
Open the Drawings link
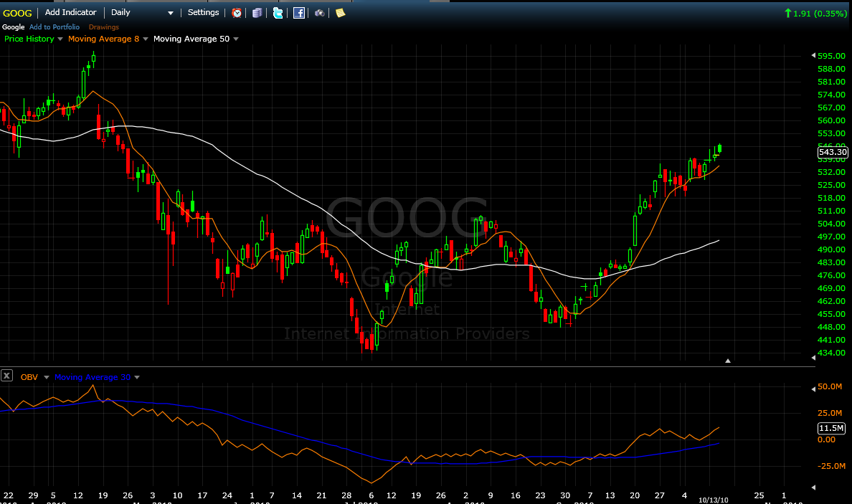pyautogui.click(x=104, y=27)
